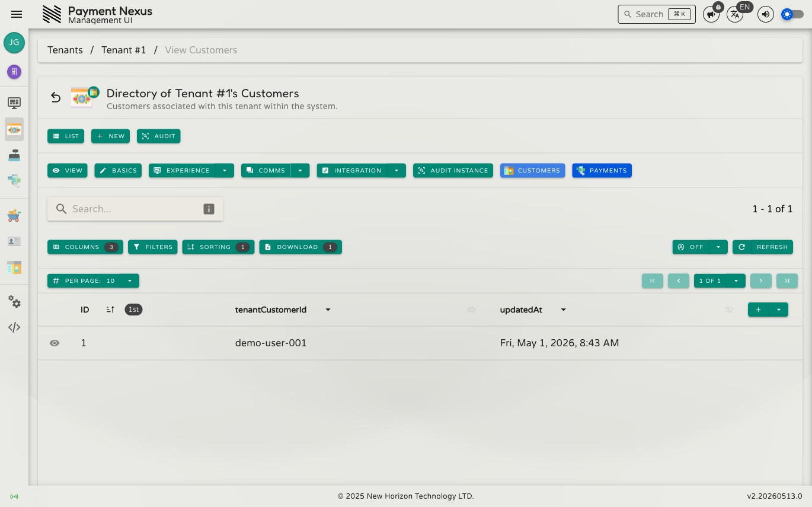Change language with the EN translate icon

coord(735,14)
